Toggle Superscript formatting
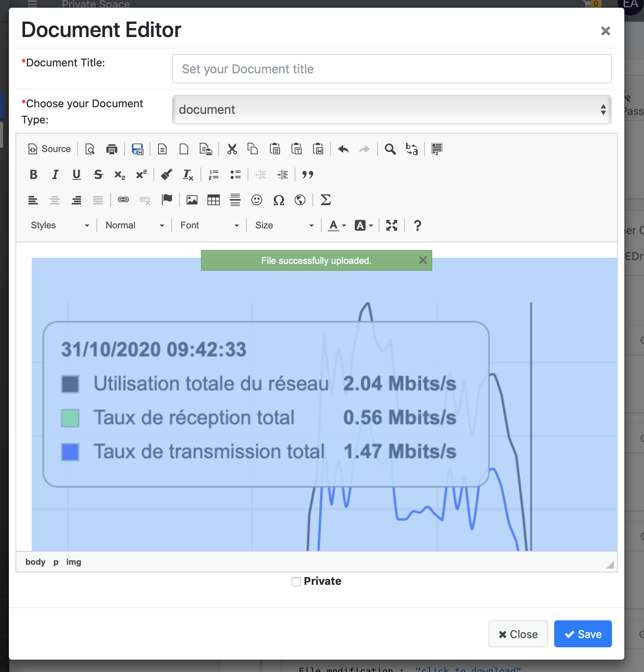The height and width of the screenshot is (672, 644). (142, 175)
